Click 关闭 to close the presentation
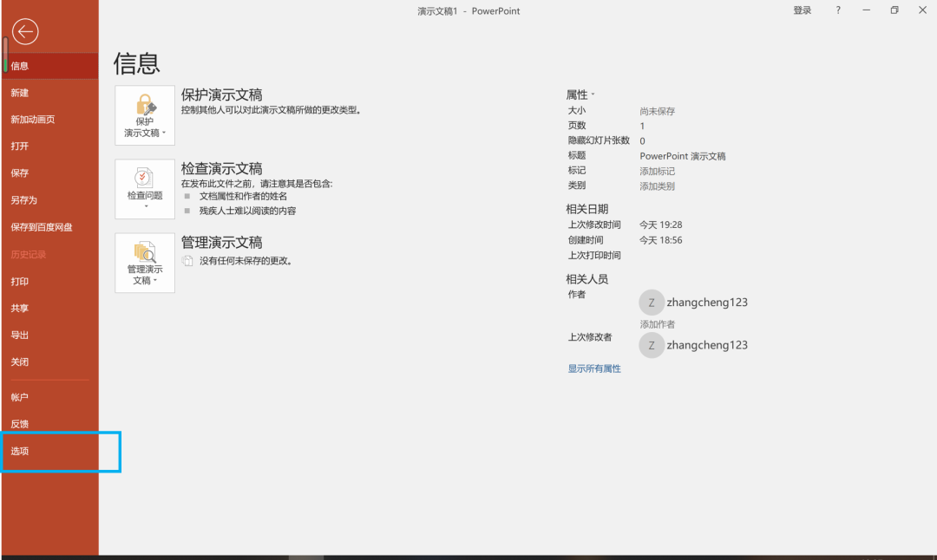This screenshot has height=560, width=937. pos(50,361)
